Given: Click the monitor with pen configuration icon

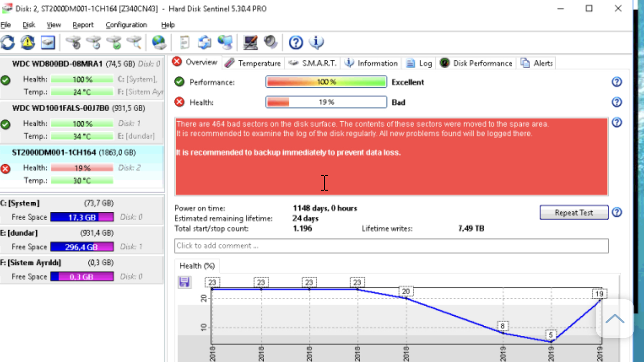Looking at the screenshot, I should point(250,43).
